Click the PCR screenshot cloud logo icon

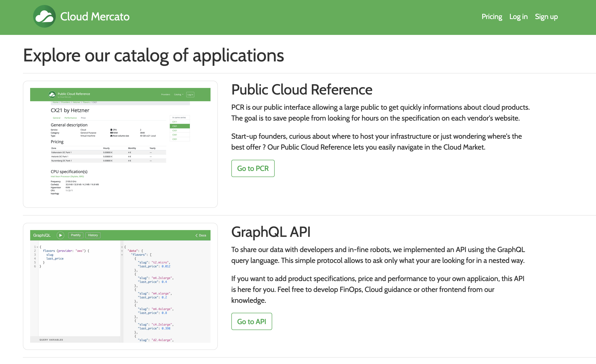point(52,95)
